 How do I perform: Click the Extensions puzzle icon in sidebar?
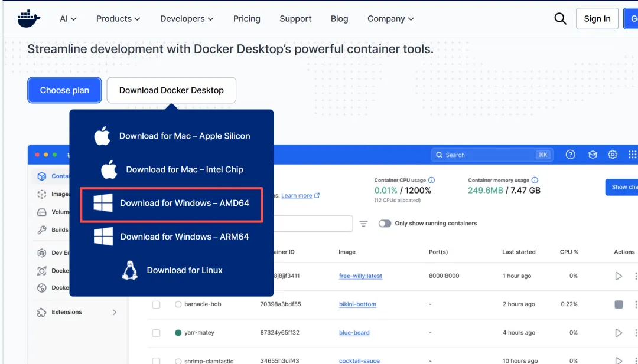(41, 312)
